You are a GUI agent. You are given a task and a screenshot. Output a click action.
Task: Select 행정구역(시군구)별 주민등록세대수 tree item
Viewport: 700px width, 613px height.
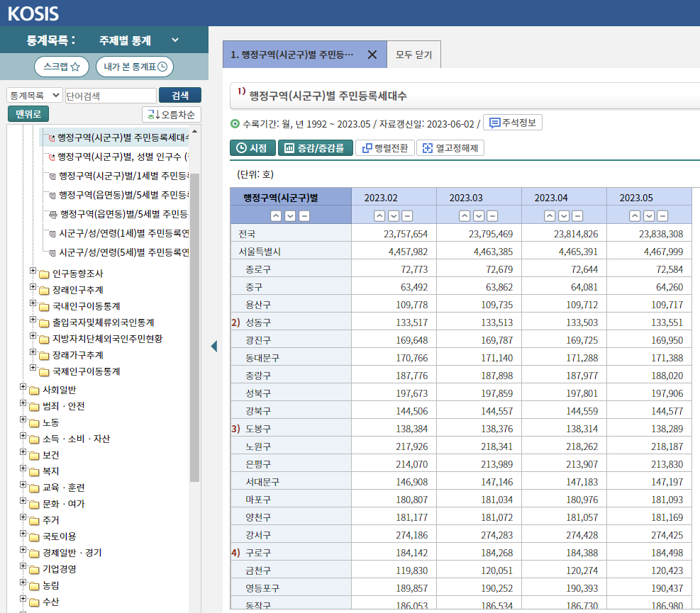click(122, 137)
